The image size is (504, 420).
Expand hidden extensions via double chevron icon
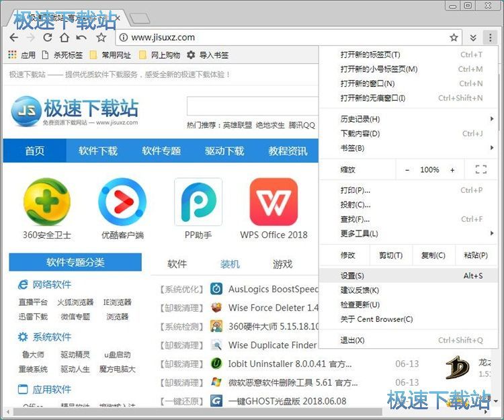click(x=473, y=38)
